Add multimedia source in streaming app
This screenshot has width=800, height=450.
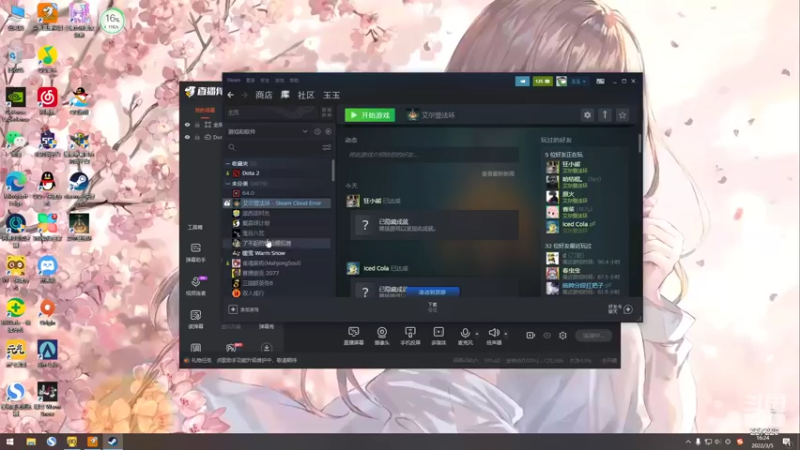439,336
